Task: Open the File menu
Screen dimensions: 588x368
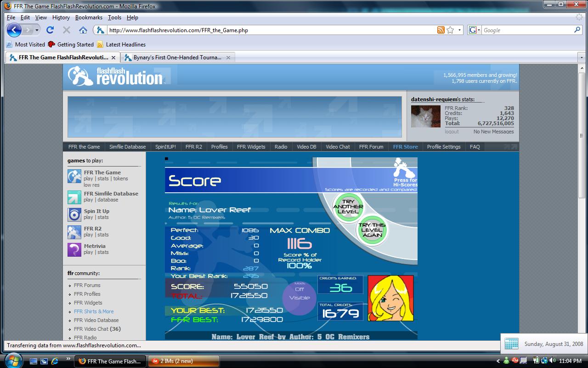Action: pyautogui.click(x=11, y=17)
